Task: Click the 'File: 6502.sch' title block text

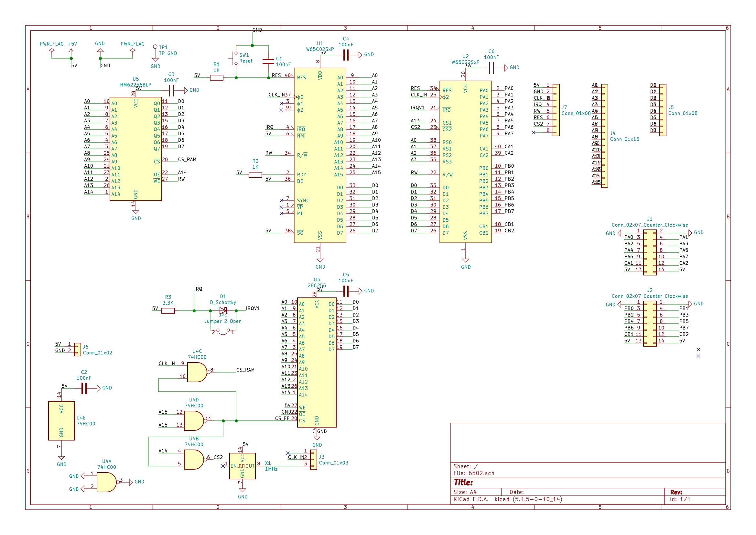Action: [473, 473]
